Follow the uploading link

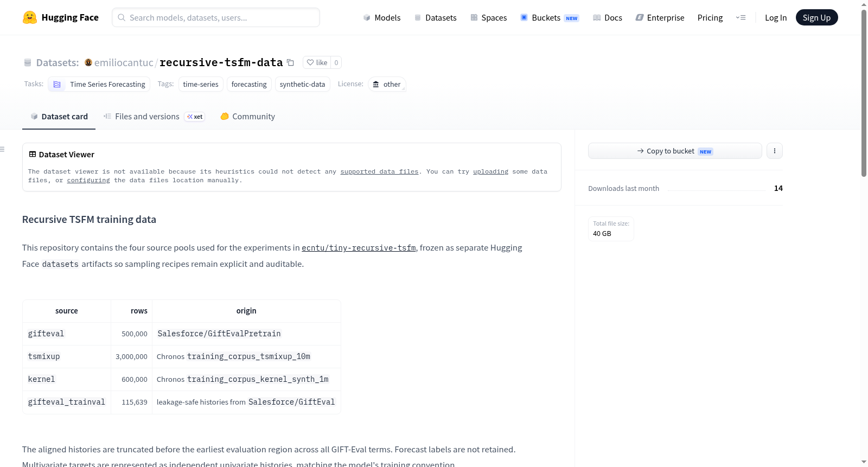[x=490, y=171]
